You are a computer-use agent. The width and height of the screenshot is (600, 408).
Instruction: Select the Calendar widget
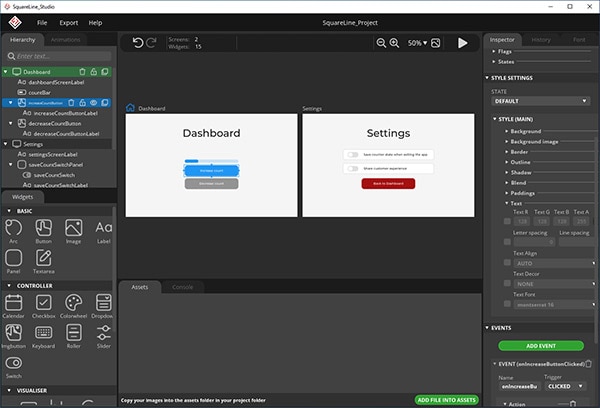point(13,306)
